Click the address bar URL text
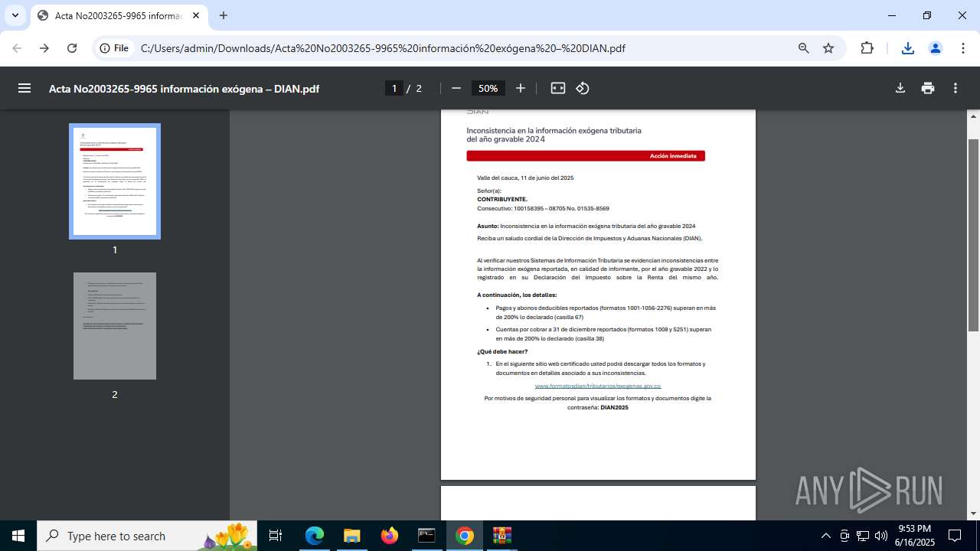980x551 pixels. pos(383,48)
